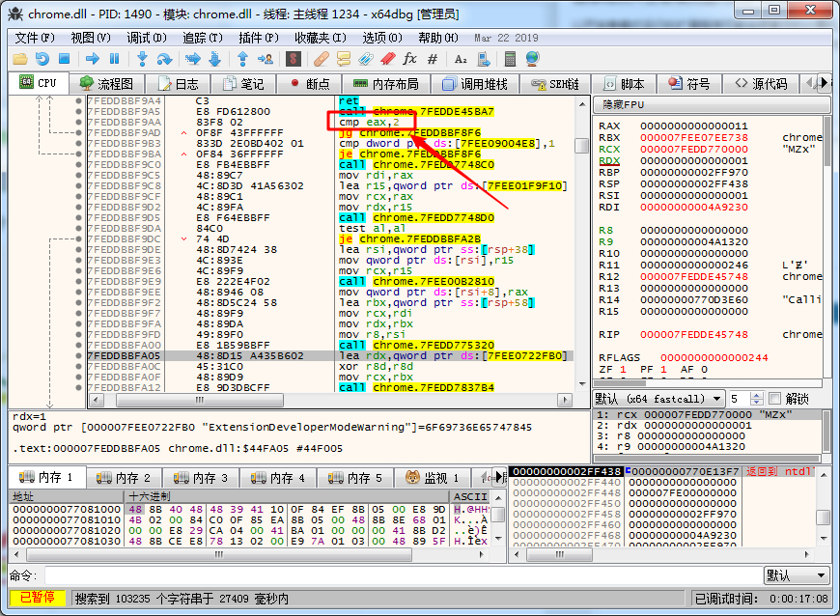Click the RAX register value
Image resolution: width=840 pixels, height=616 pixels.
694,126
